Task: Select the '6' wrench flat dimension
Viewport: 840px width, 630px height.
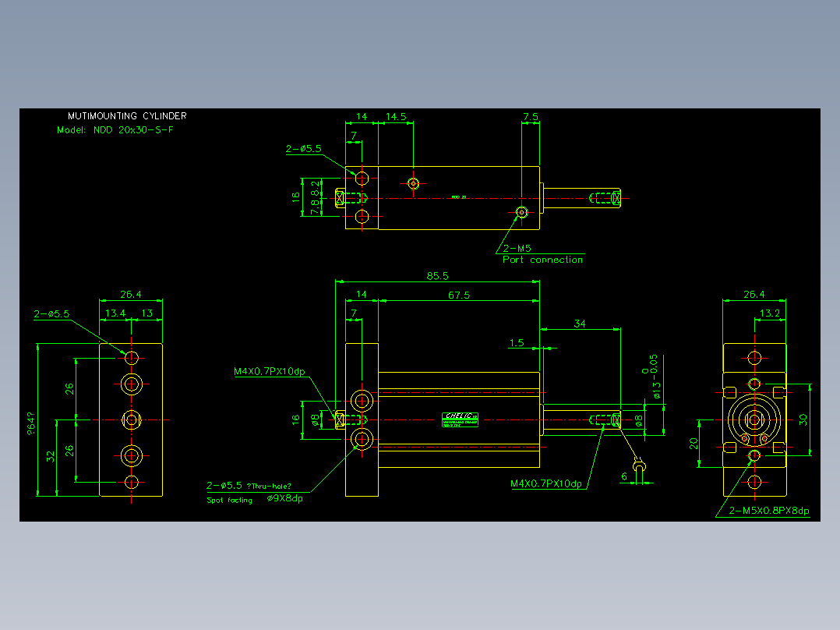Action: [624, 476]
